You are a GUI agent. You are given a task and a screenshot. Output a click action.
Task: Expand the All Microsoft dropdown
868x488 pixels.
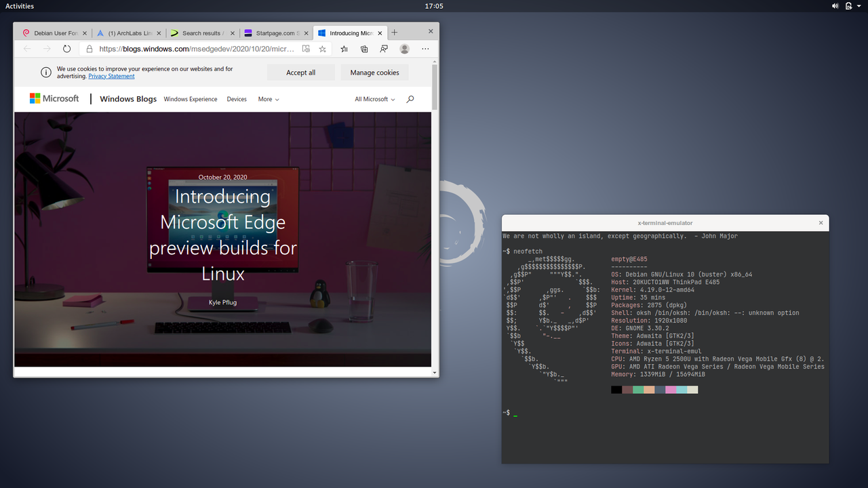pos(375,99)
